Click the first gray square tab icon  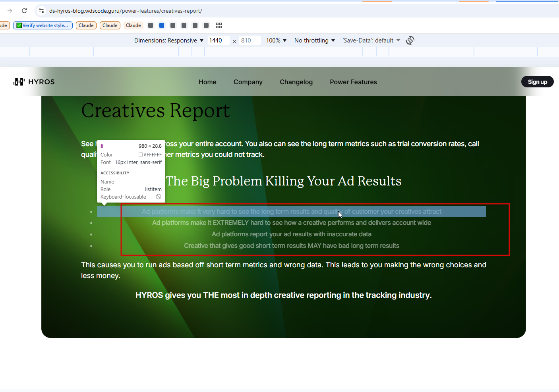point(151,25)
